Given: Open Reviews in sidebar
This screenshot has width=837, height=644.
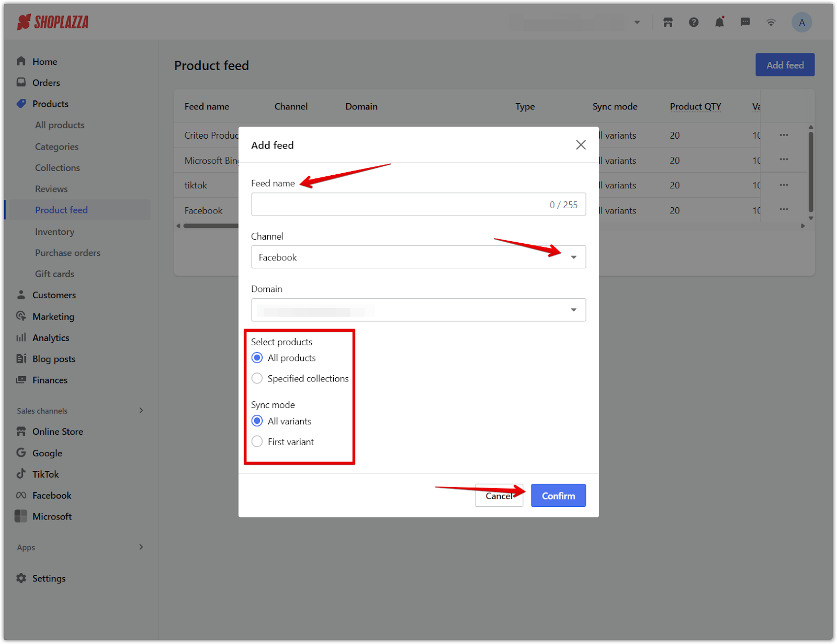Looking at the screenshot, I should [x=51, y=189].
